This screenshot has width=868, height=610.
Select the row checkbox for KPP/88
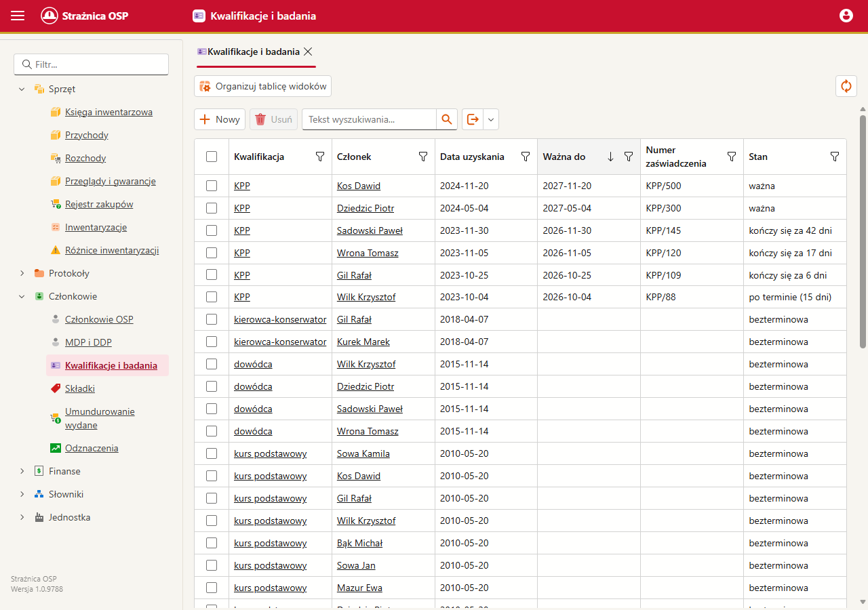[212, 297]
